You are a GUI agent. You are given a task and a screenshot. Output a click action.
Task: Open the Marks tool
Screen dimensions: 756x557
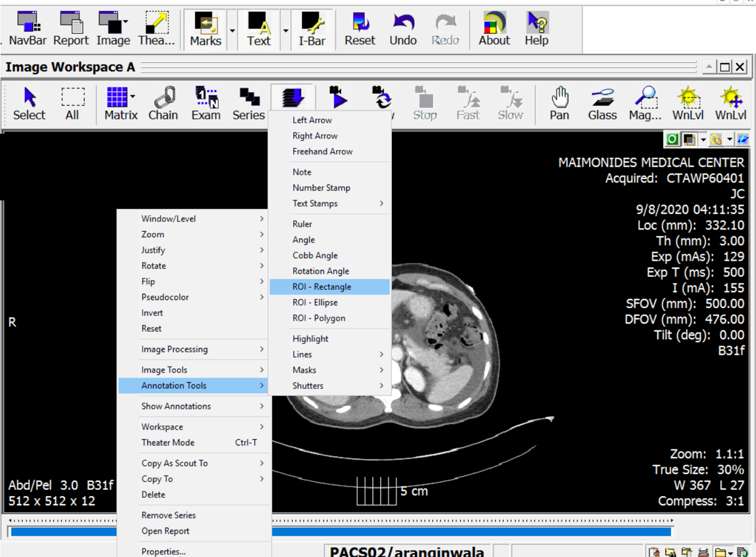206,29
